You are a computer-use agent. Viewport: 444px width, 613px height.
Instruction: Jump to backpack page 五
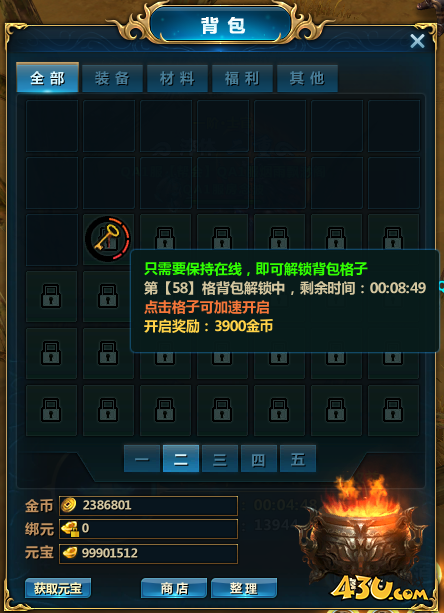coord(298,458)
